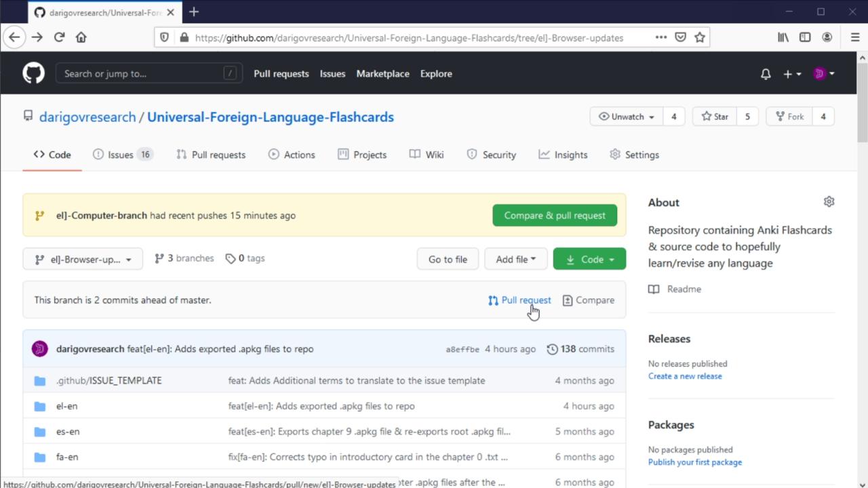This screenshot has width=868, height=488.
Task: Click the Compare & pull request button
Action: (555, 216)
